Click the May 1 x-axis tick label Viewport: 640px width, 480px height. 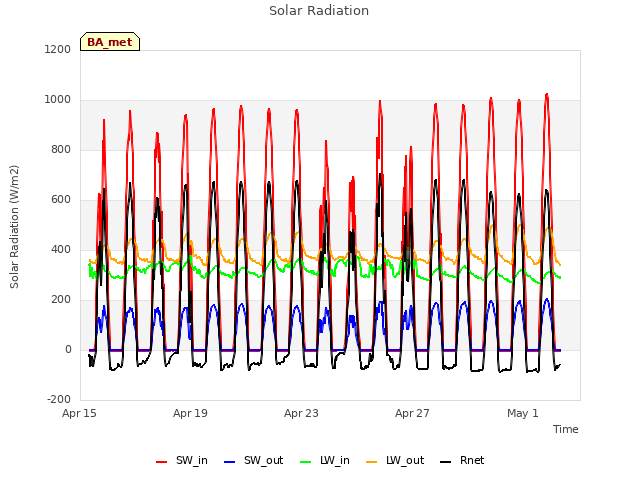(523, 413)
